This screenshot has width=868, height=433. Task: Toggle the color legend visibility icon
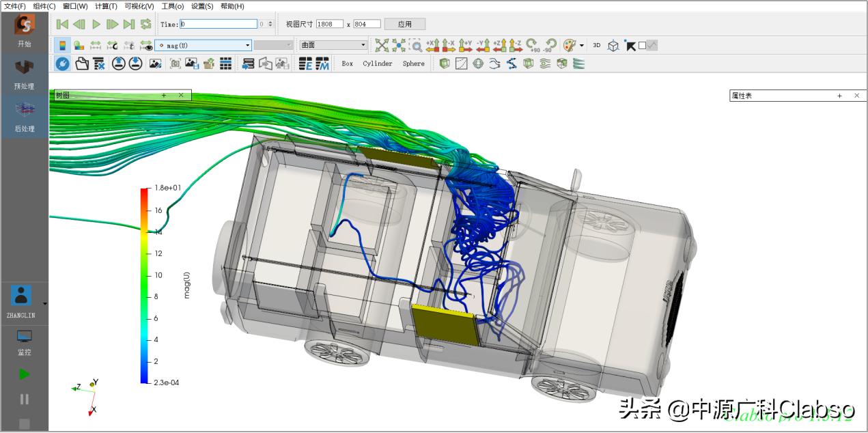click(62, 45)
